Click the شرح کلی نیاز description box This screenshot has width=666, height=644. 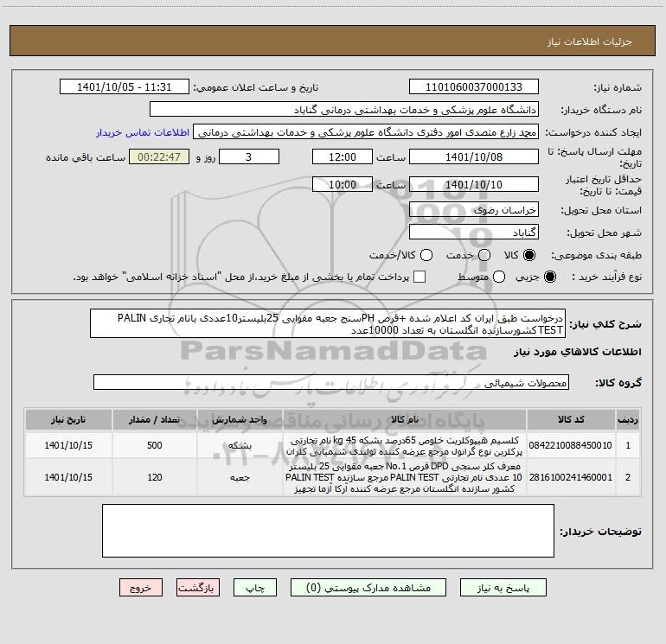click(328, 323)
